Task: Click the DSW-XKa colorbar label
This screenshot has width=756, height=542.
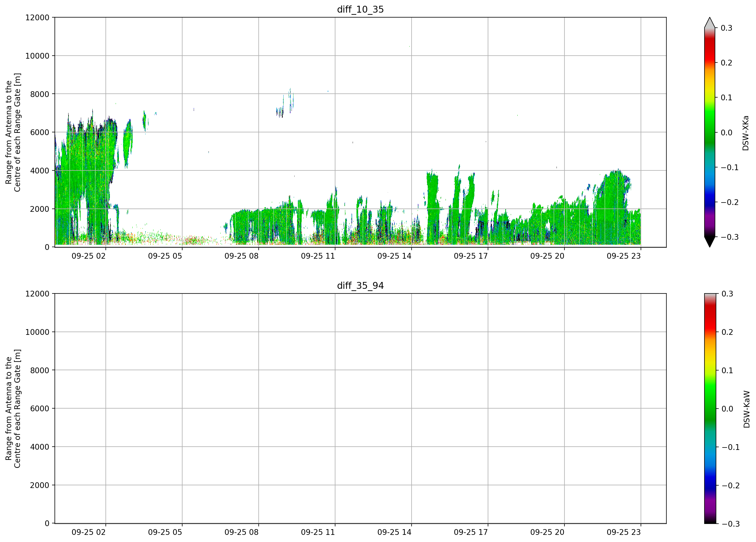Action: [746, 133]
